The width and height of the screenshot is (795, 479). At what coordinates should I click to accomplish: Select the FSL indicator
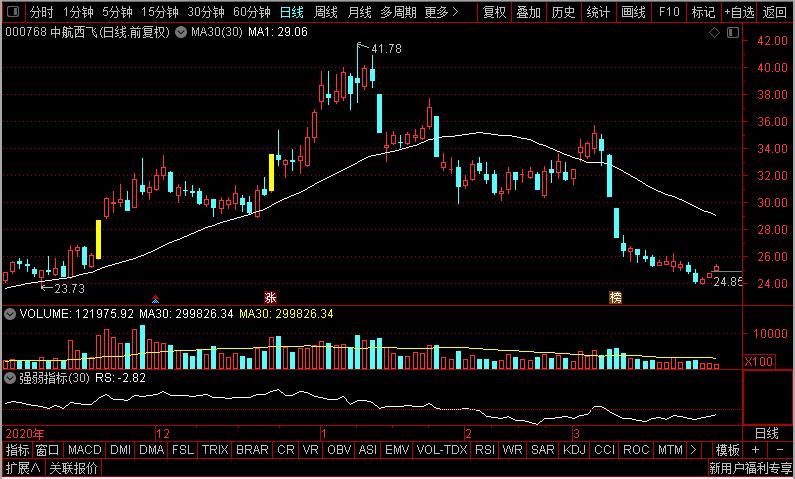(183, 450)
